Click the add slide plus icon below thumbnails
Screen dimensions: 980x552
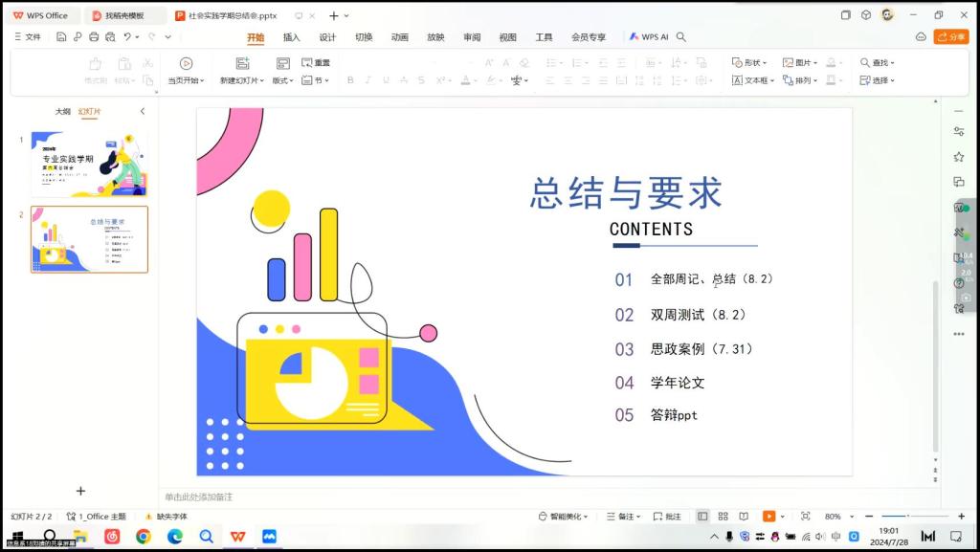80,491
